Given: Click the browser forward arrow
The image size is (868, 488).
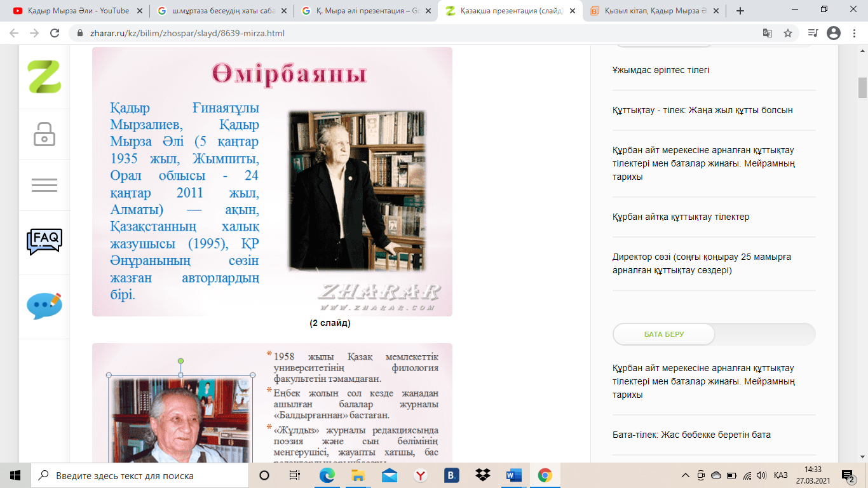Looking at the screenshot, I should coord(34,33).
